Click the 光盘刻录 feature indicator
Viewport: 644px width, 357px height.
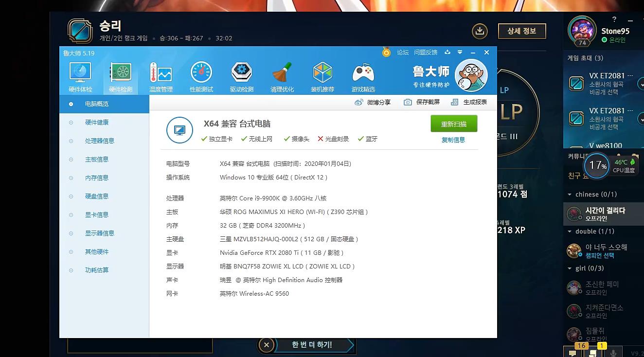pyautogui.click(x=333, y=139)
